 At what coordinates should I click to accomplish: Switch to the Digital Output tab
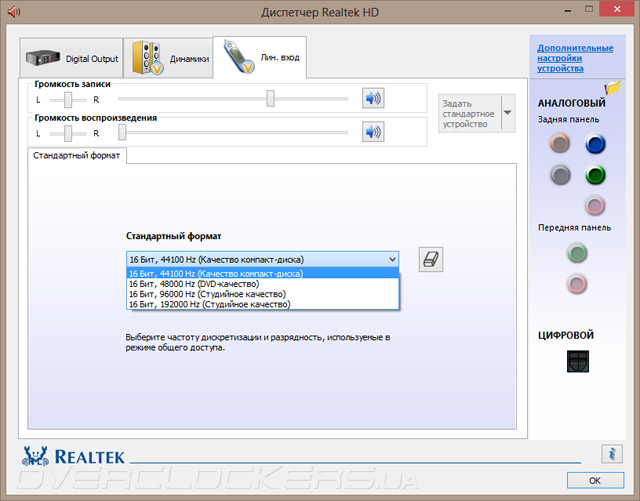click(71, 58)
